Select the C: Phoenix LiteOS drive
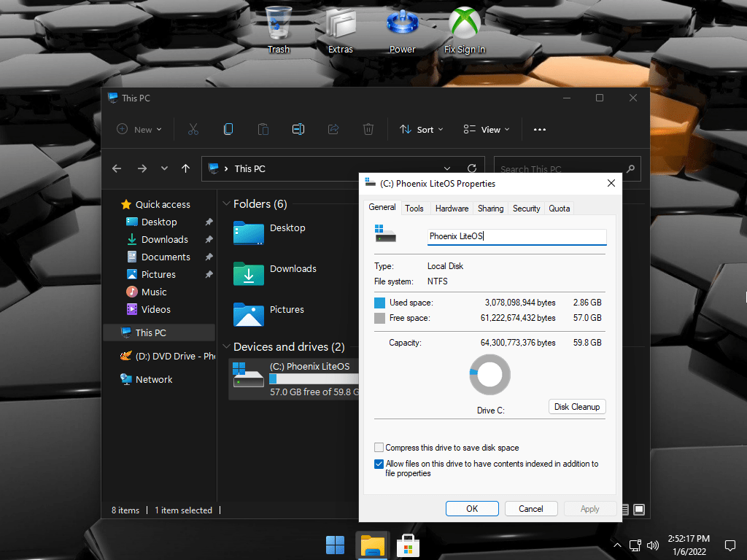747x560 pixels. (294, 379)
